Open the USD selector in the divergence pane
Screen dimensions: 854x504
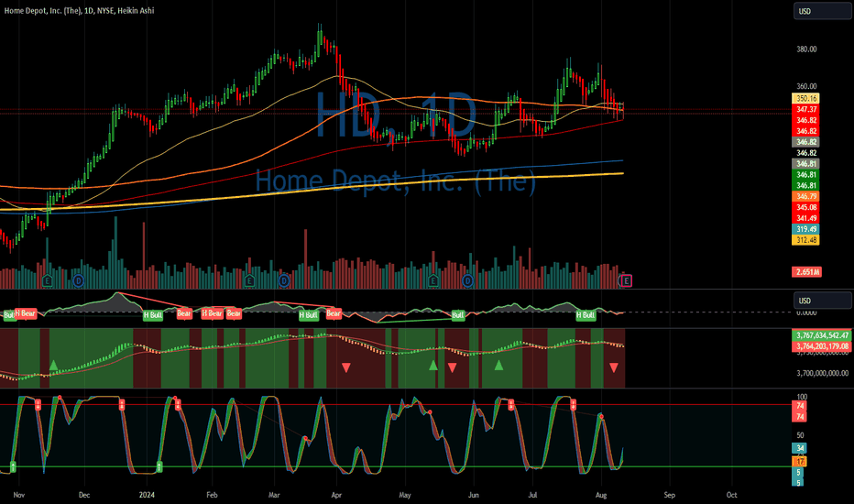(x=822, y=301)
